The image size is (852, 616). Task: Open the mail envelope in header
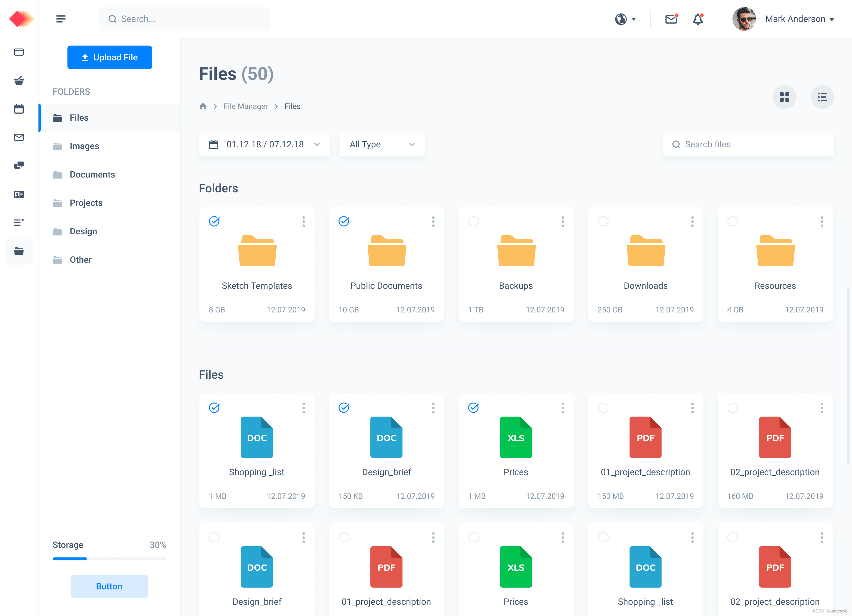[x=671, y=19]
